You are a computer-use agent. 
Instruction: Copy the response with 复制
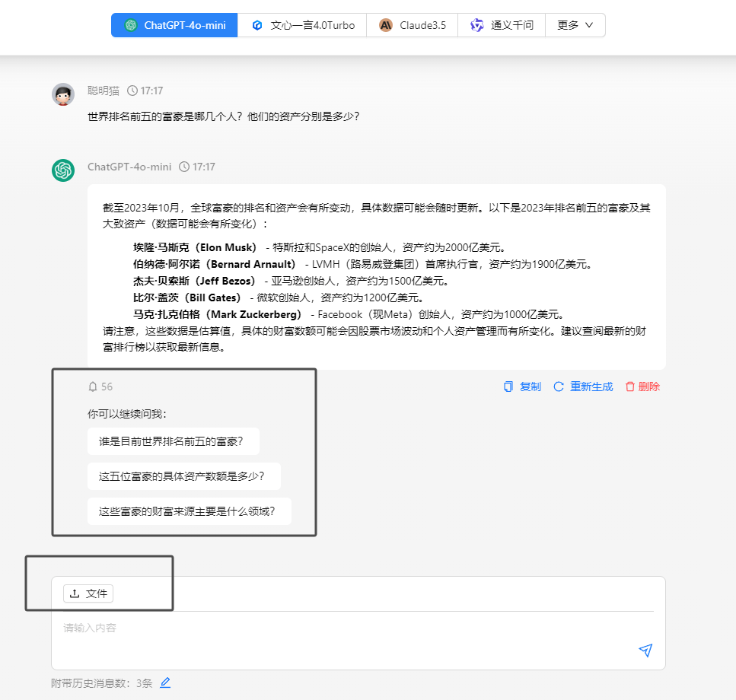[522, 387]
